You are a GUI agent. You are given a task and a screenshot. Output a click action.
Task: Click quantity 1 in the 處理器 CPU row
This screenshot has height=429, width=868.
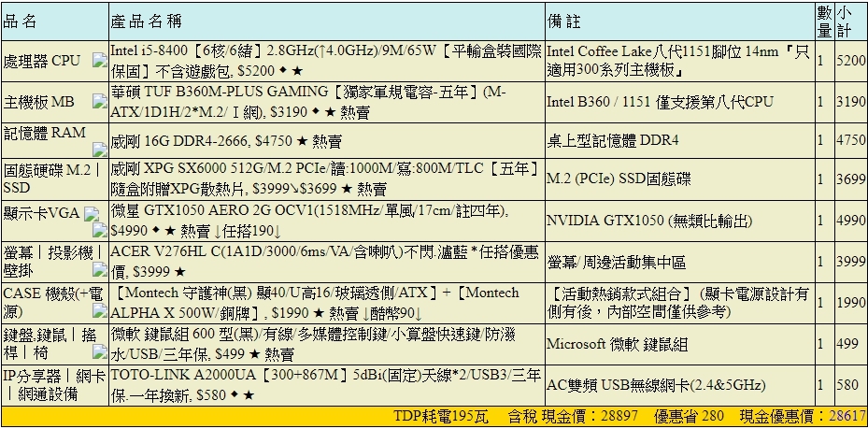(x=820, y=61)
